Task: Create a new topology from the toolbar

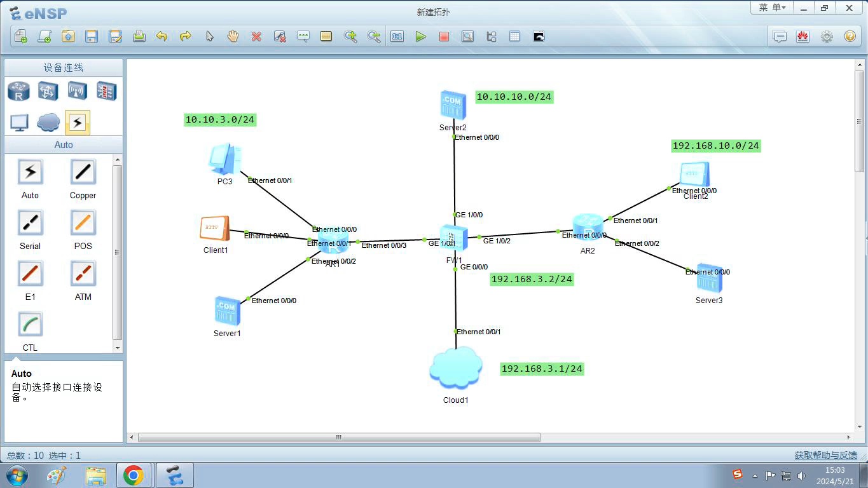Action: point(21,36)
